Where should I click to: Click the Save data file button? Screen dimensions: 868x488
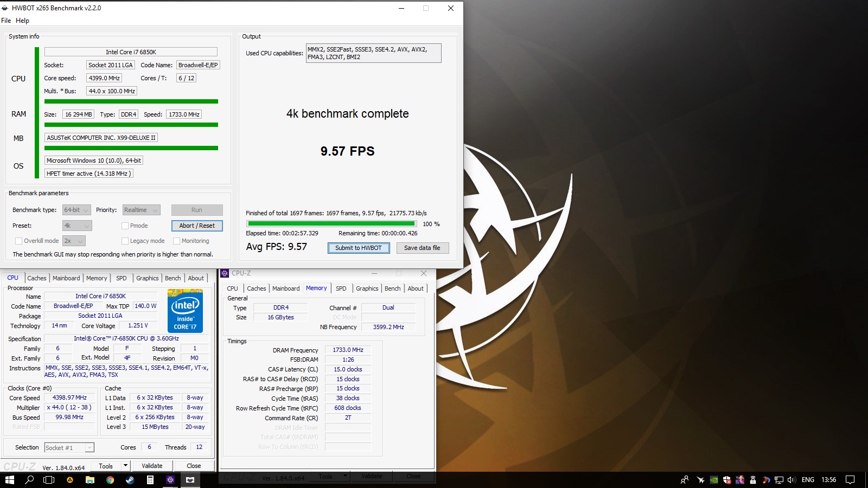click(x=422, y=248)
